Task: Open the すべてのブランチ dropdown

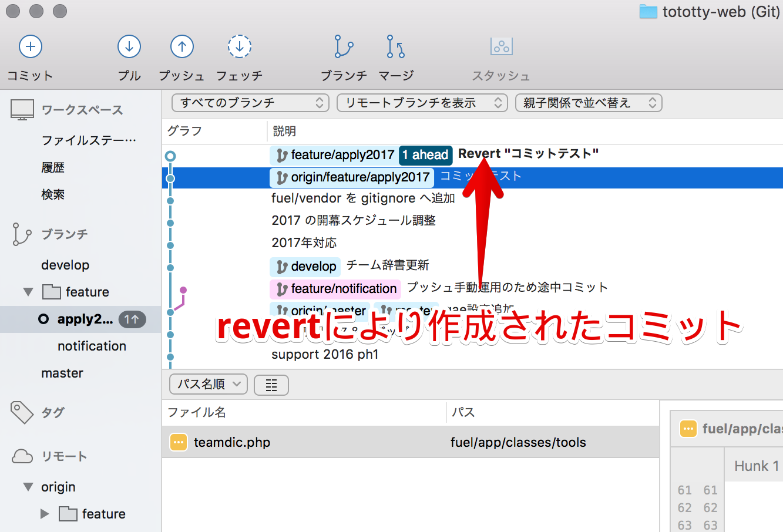Action: click(250, 103)
